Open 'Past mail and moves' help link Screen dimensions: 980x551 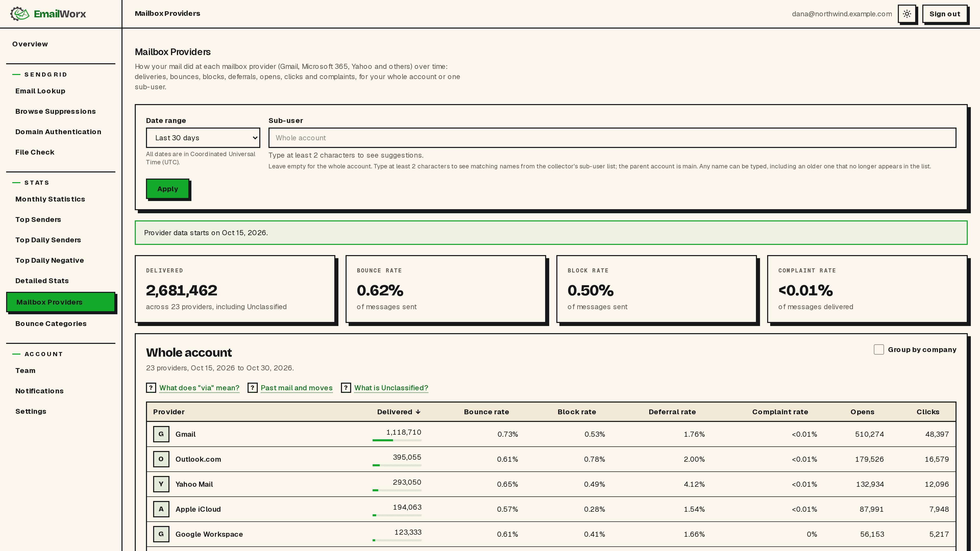click(297, 388)
